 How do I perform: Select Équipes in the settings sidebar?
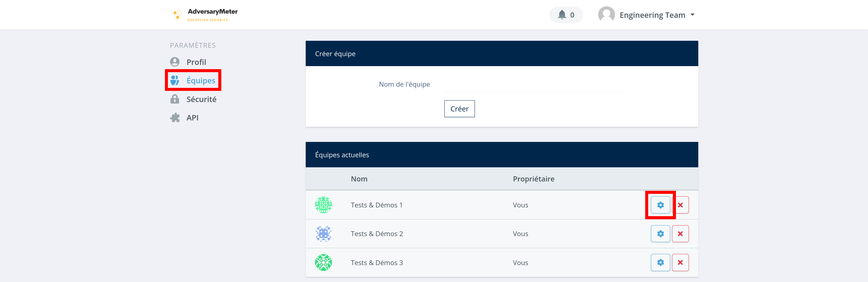[200, 80]
